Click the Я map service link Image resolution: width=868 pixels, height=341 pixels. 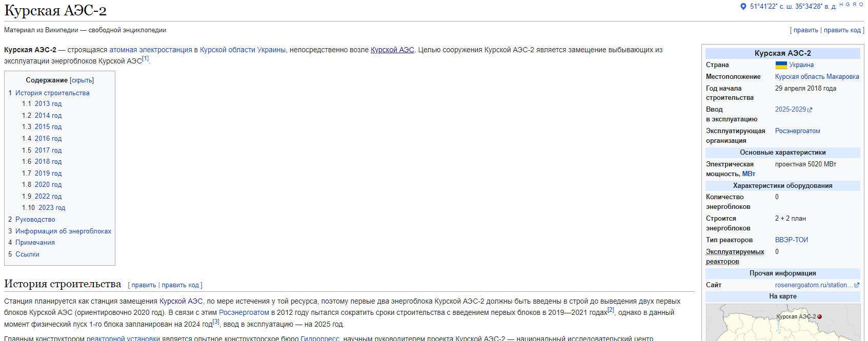[855, 4]
